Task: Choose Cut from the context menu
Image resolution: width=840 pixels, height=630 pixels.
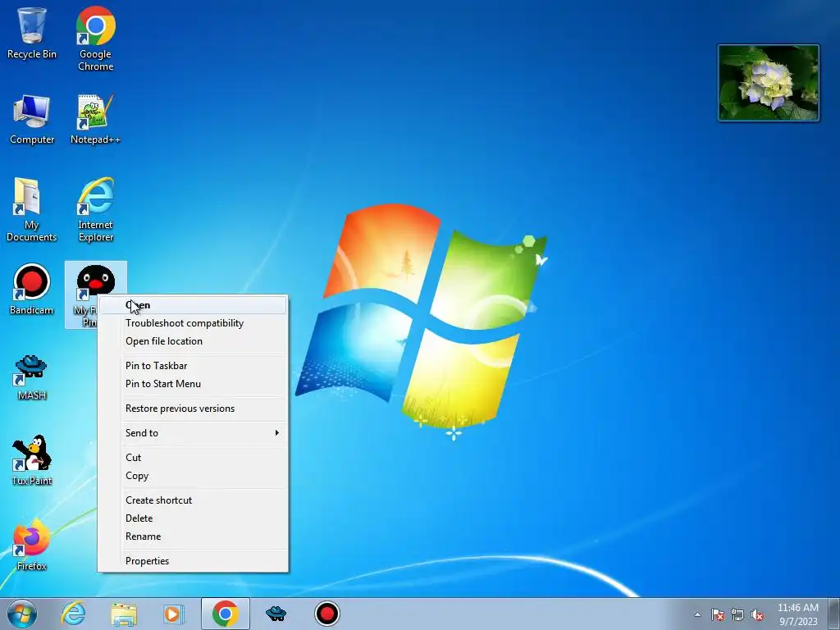Action: pyautogui.click(x=194, y=458)
